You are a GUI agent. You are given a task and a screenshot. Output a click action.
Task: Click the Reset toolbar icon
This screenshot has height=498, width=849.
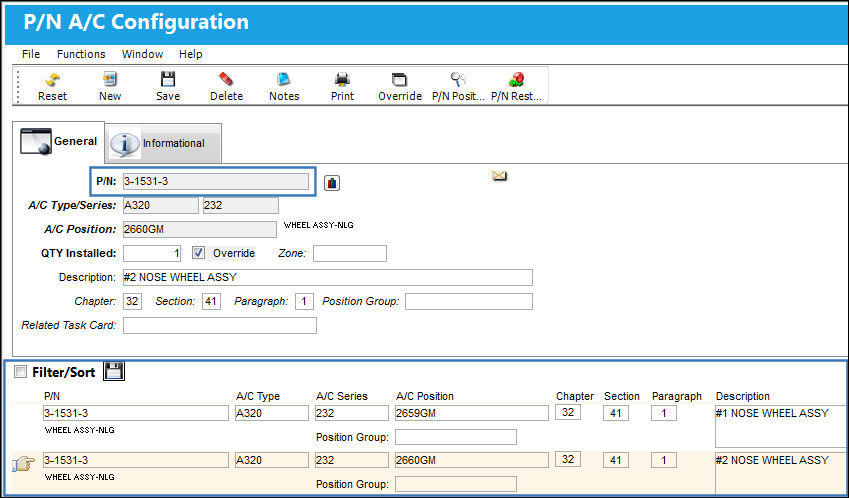[x=53, y=80]
